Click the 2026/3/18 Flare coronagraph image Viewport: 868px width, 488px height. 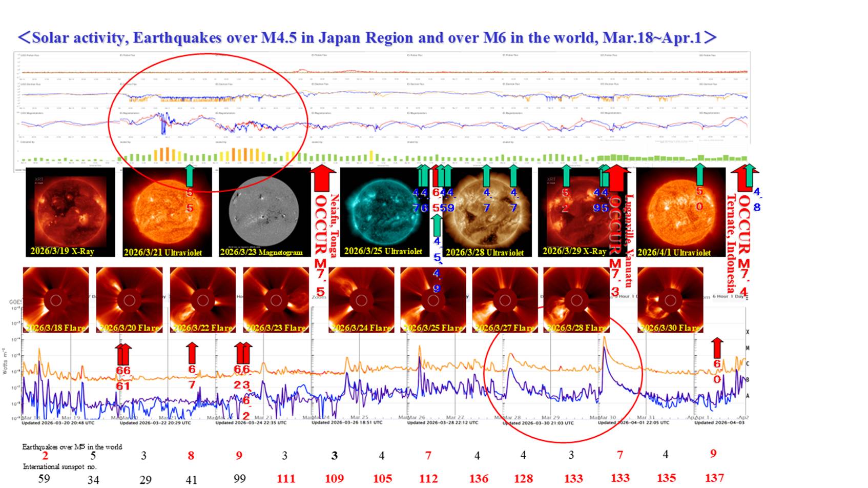[x=56, y=300]
